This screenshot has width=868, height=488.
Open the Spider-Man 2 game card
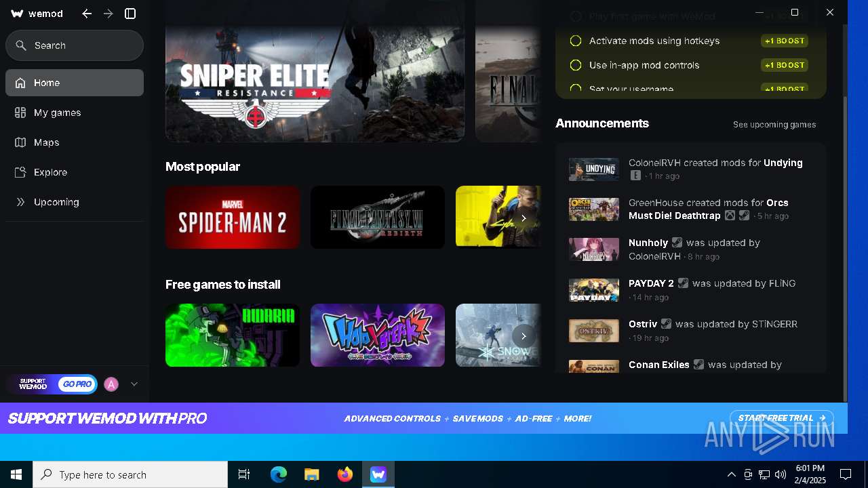[x=233, y=218]
